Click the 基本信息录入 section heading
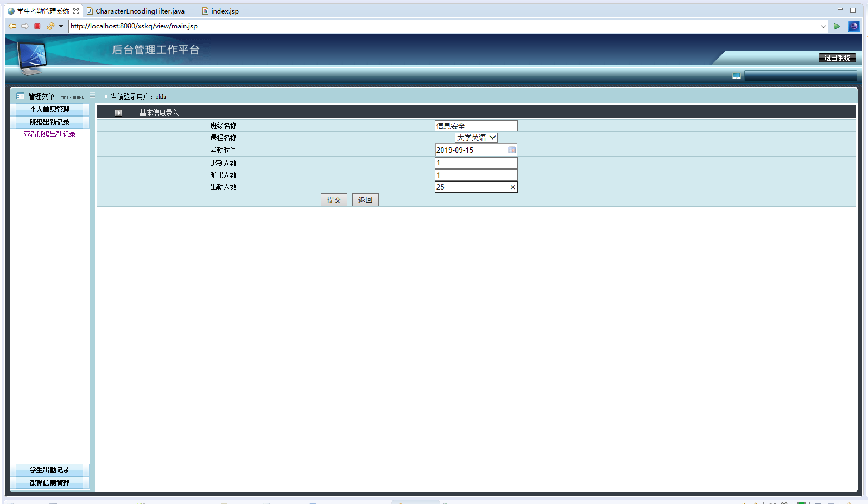This screenshot has width=868, height=504. click(x=159, y=112)
